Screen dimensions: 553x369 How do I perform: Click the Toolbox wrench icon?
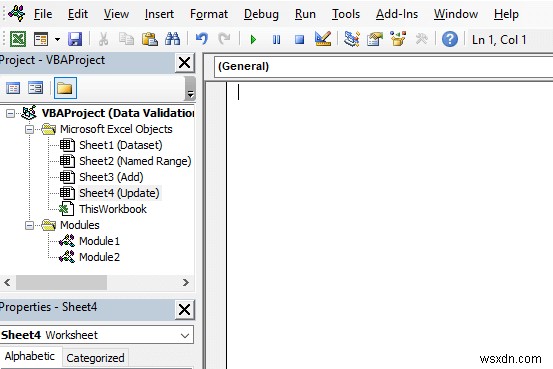click(421, 39)
